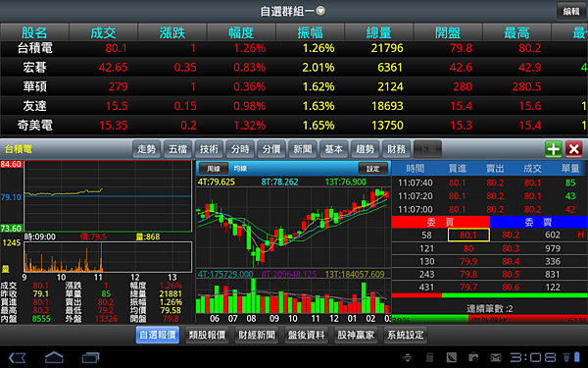Select 自選報價 bottom tab
This screenshot has width=588, height=368.
tap(158, 335)
